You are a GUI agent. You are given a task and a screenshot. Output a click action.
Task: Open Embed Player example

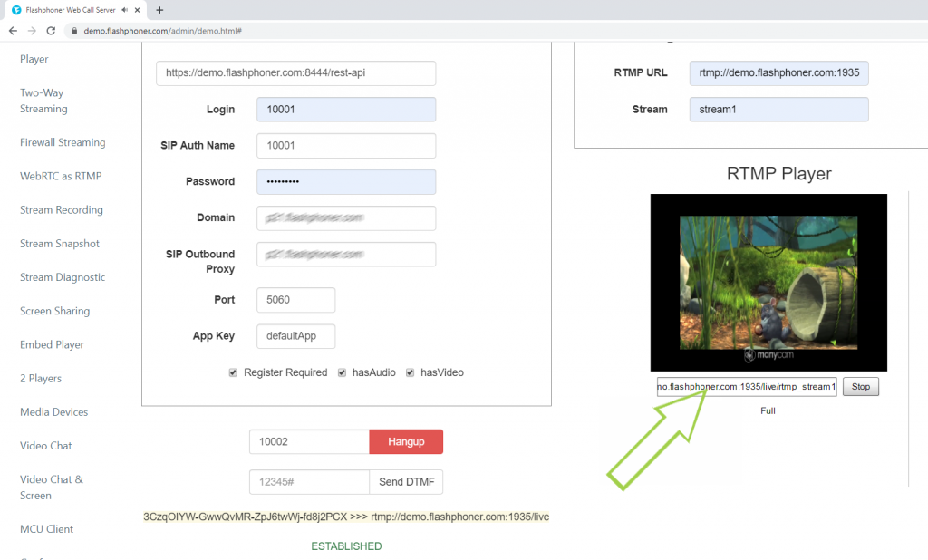coord(52,345)
